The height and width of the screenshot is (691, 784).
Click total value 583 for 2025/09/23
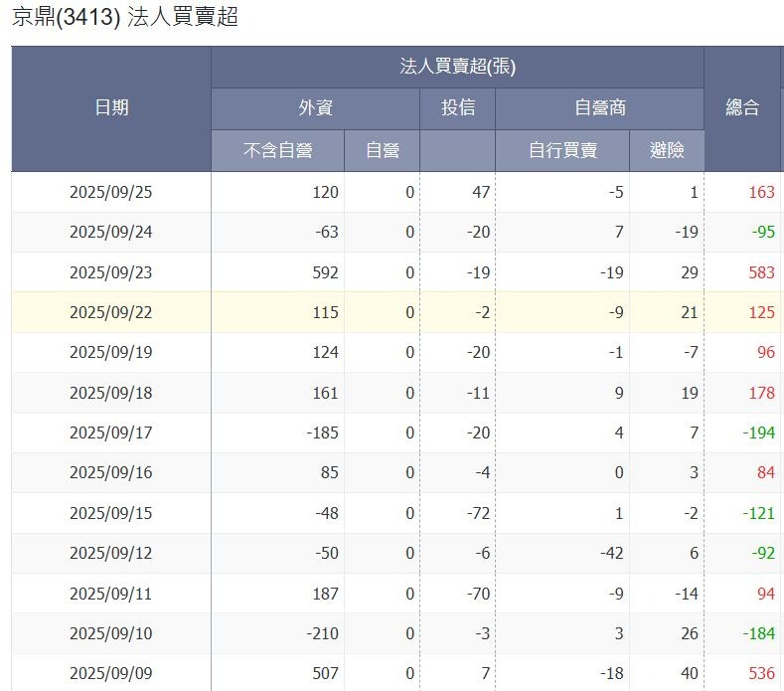pyautogui.click(x=761, y=272)
